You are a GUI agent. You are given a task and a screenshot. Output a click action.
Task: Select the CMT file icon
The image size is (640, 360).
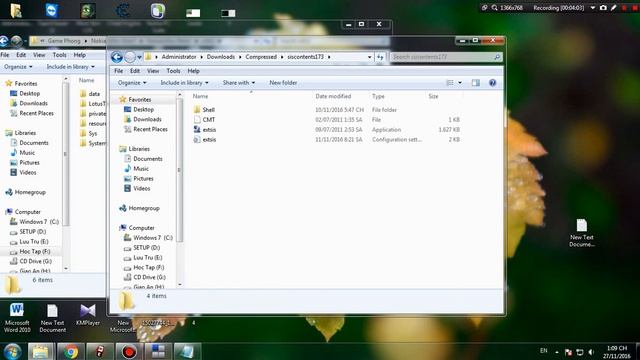pos(197,120)
